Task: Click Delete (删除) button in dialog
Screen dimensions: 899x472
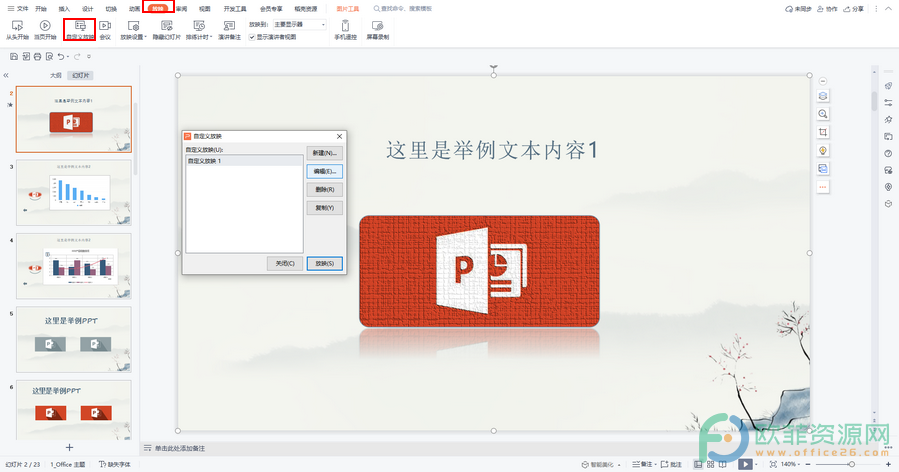Action: coord(325,189)
